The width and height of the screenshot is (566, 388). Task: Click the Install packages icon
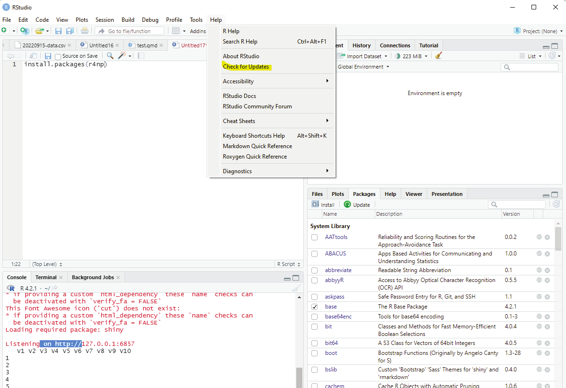coord(323,204)
